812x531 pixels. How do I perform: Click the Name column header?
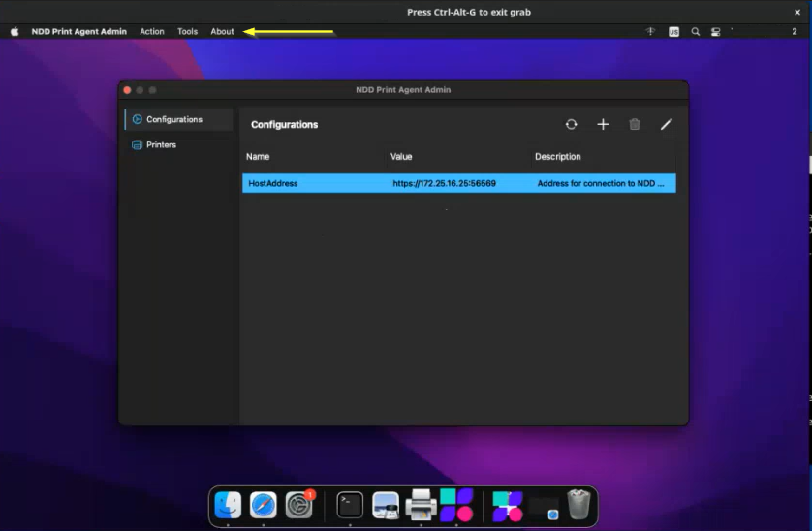click(258, 156)
